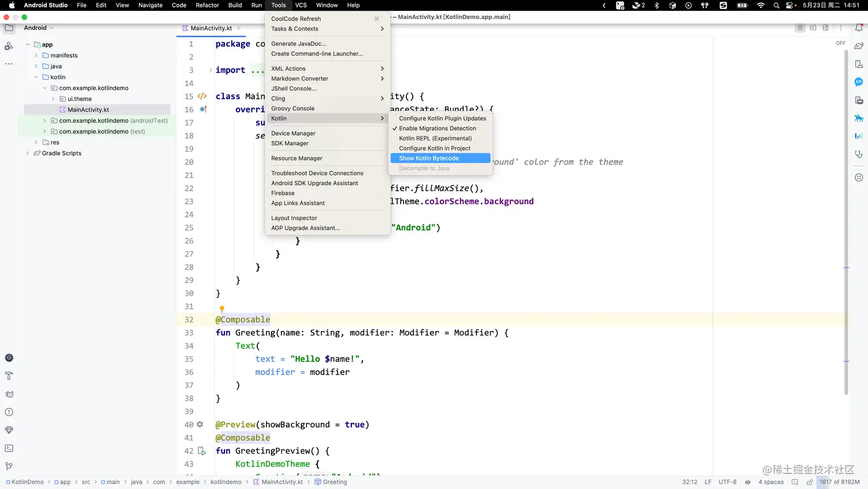Open the grid circle icon in the right sidebar
868x489 pixels.
pos(859,178)
